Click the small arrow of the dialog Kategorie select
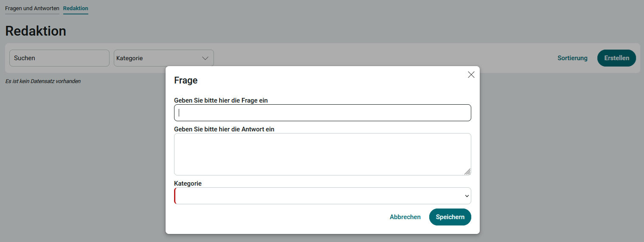Screen dimensions: 644x242 coord(467,196)
